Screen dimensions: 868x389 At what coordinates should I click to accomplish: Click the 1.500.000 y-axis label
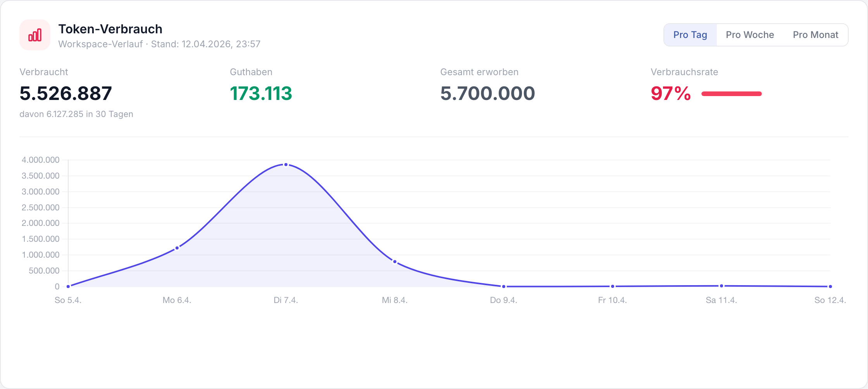point(41,239)
